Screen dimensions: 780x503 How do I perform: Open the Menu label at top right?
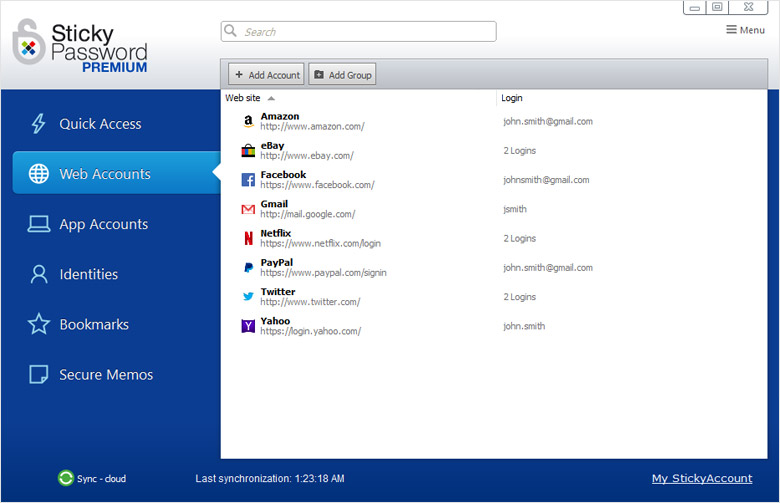(x=752, y=30)
